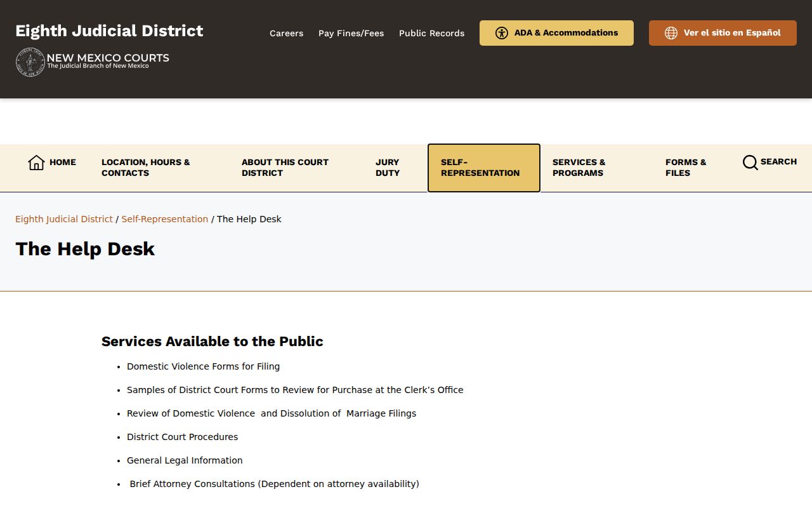
Task: Click District Court Procedures item
Action: pyautogui.click(x=182, y=437)
